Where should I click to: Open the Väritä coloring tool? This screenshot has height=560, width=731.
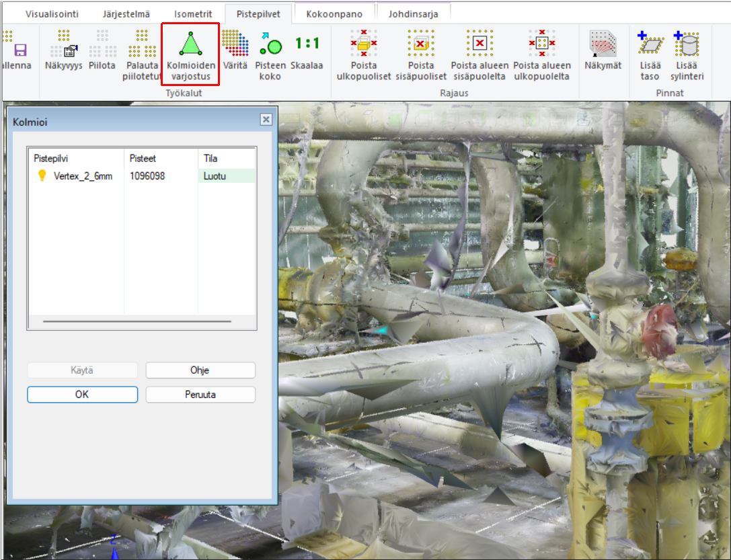point(235,44)
